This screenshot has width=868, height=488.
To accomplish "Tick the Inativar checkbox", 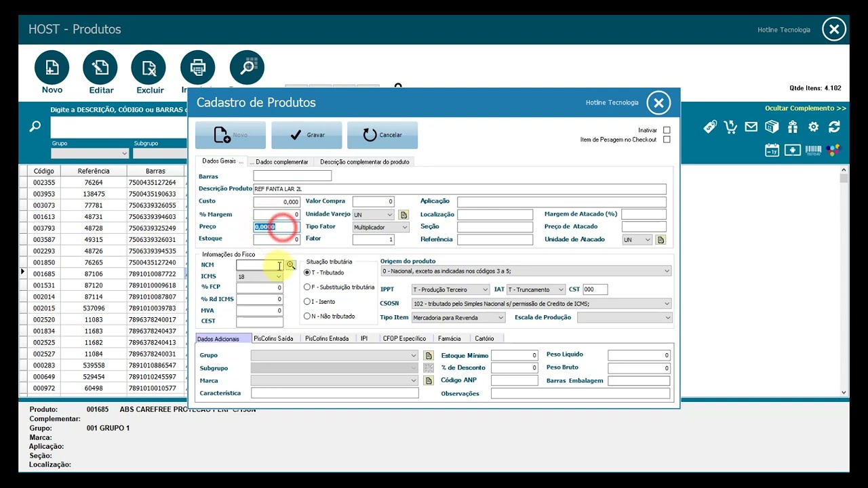I will coord(667,130).
